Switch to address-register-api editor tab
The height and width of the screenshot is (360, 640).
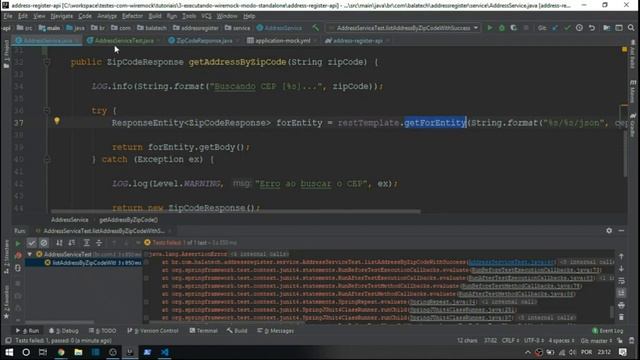pos(357,41)
